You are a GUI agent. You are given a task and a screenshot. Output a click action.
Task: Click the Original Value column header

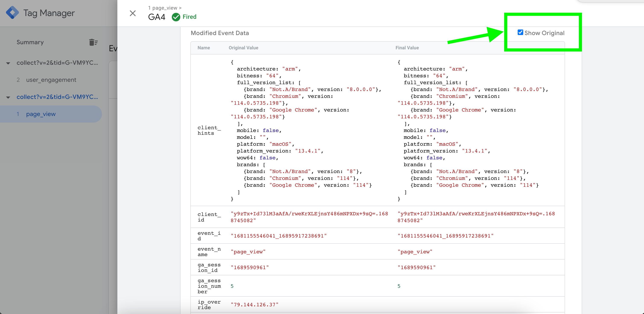click(243, 48)
